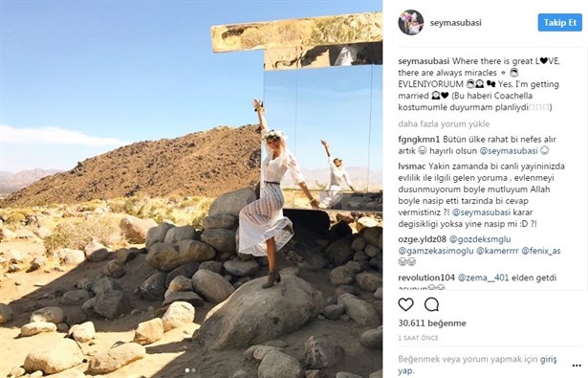
Task: Open revolution104 commenter profile
Action: pos(426,278)
